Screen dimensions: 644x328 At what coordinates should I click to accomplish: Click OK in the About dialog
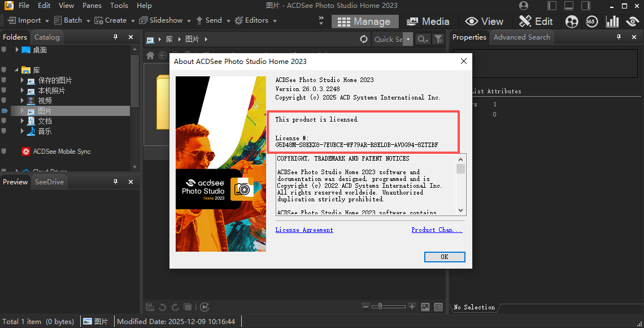point(444,257)
